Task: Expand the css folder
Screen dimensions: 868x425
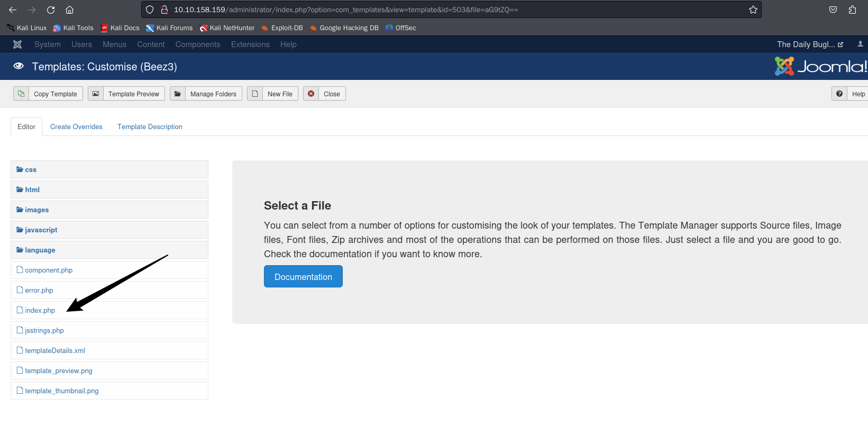Action: (109, 169)
